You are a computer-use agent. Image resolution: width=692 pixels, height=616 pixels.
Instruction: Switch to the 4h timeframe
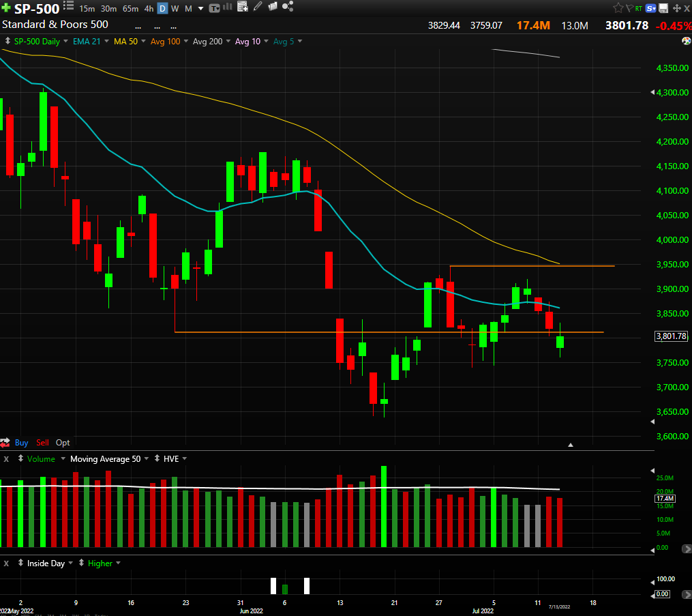point(149,8)
